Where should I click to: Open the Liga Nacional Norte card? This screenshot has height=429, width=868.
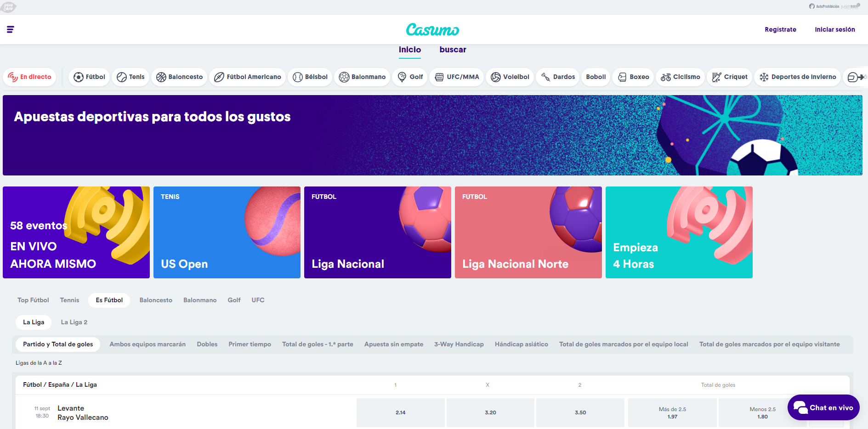(528, 232)
